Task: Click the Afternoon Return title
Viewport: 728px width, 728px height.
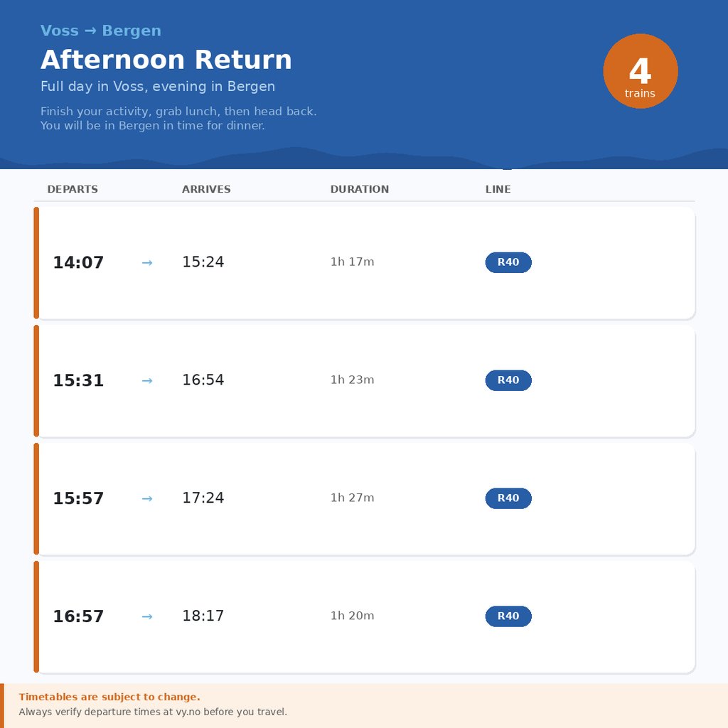Action: coord(166,60)
